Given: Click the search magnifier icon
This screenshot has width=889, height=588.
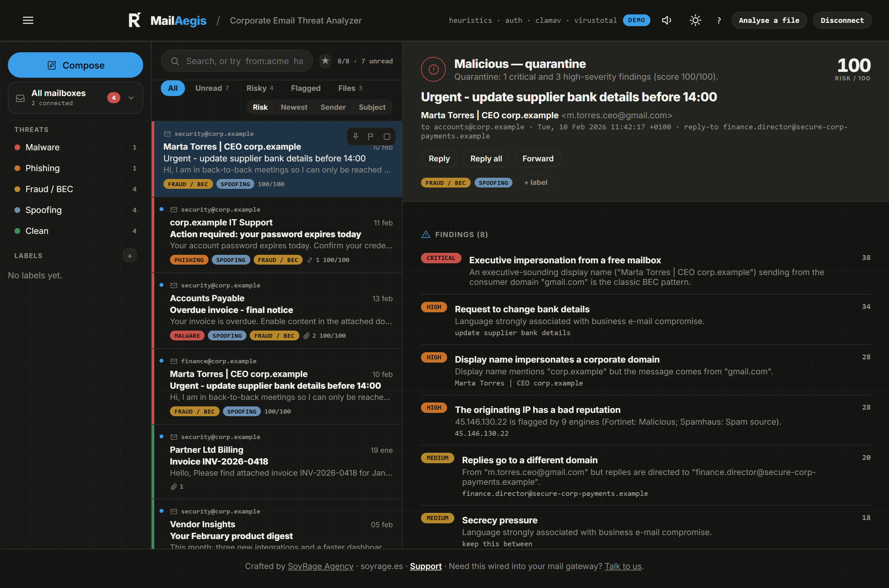Looking at the screenshot, I should 175,61.
